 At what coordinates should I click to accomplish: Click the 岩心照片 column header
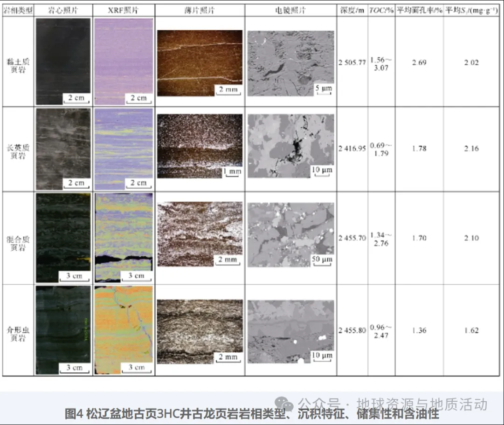click(63, 10)
